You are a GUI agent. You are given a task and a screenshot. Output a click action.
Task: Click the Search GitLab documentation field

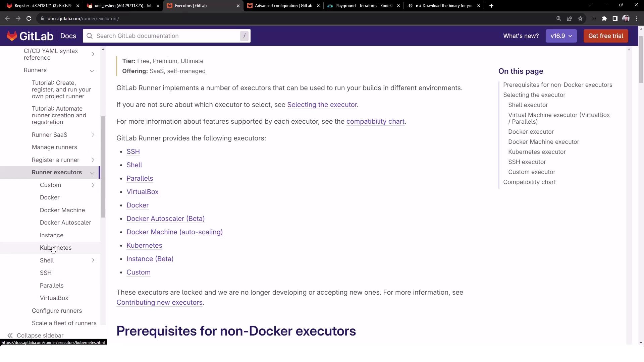(166, 36)
